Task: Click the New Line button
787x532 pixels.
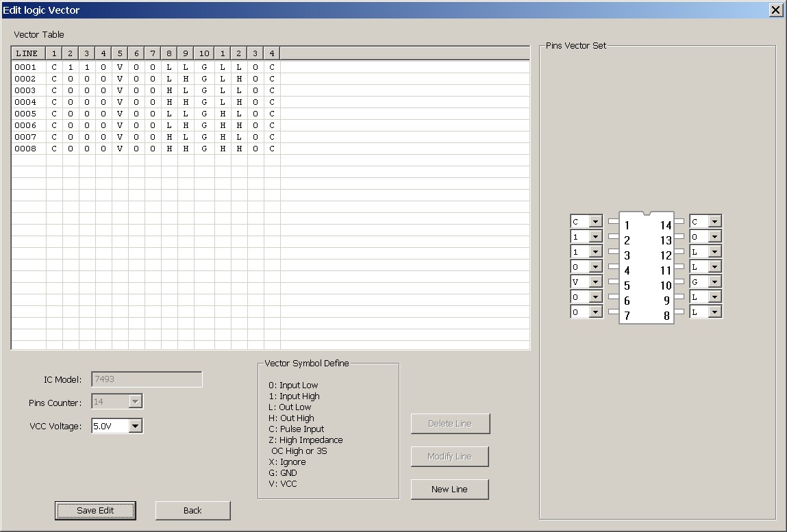Action: [x=449, y=489]
